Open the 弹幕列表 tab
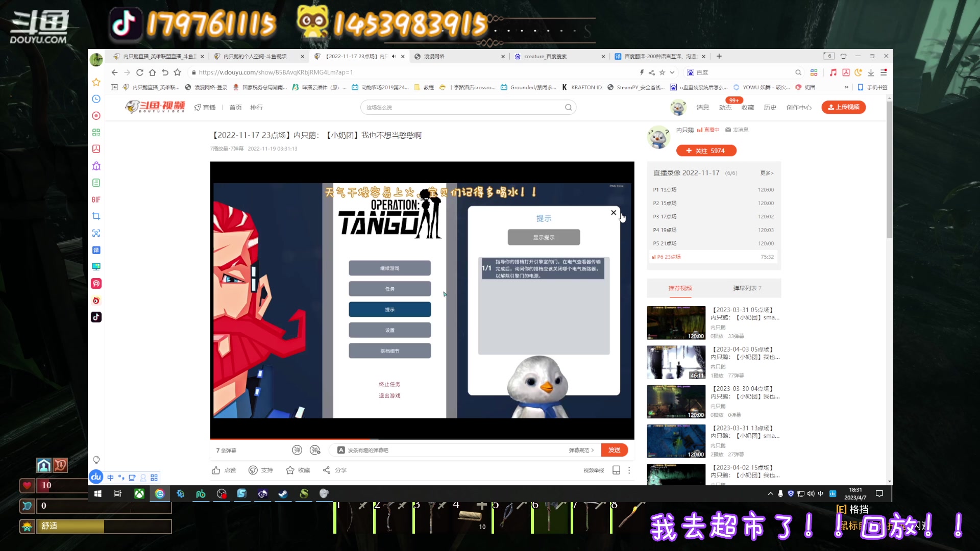The height and width of the screenshot is (551, 980). click(x=747, y=288)
